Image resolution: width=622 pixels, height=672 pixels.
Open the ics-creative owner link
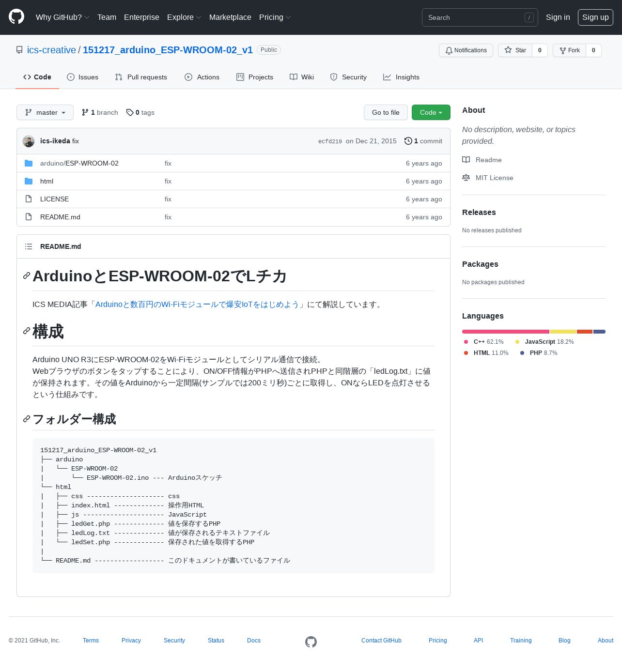[x=51, y=50]
